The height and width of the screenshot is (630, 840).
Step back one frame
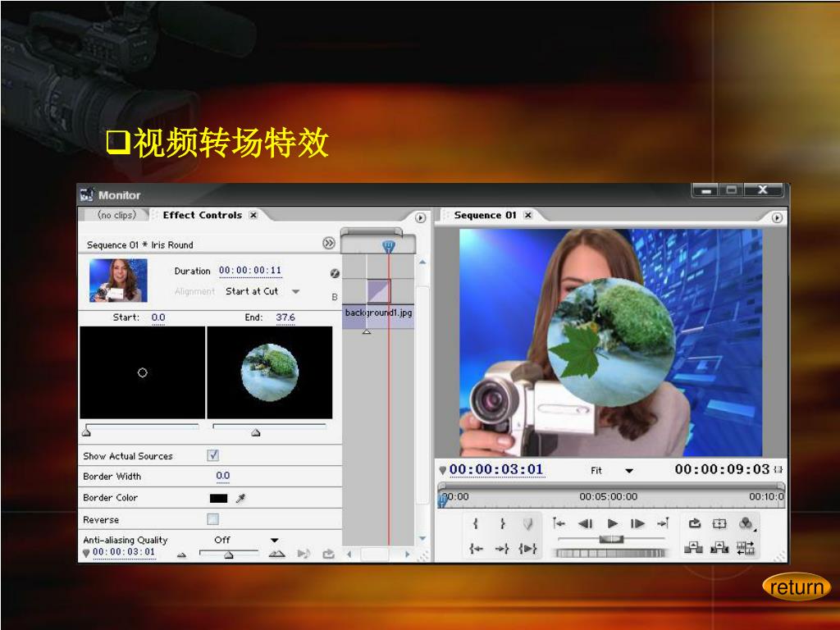[586, 523]
